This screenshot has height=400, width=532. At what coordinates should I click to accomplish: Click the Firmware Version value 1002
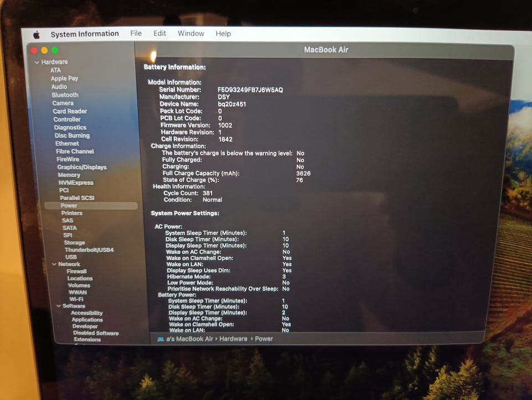tap(226, 125)
